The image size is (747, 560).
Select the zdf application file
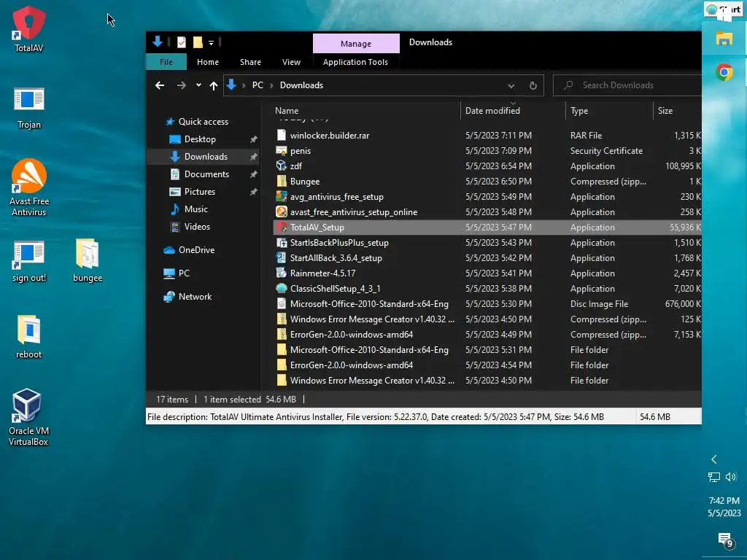pyautogui.click(x=487, y=166)
